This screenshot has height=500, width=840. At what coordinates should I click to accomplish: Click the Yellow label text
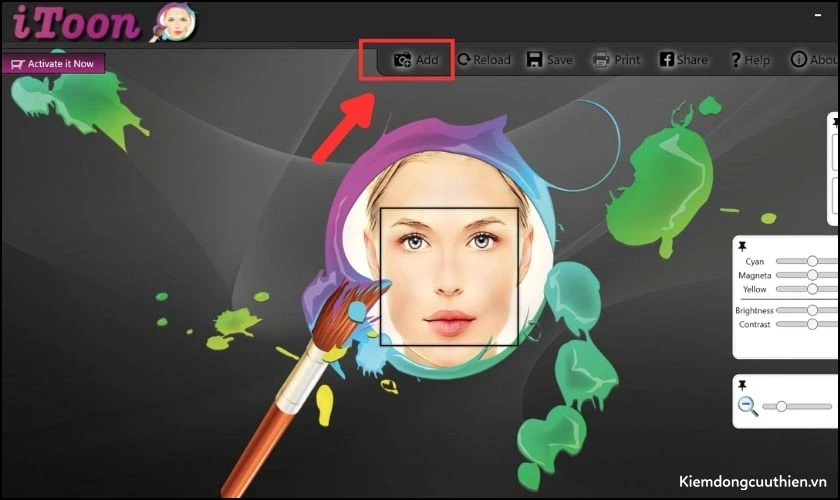754,289
